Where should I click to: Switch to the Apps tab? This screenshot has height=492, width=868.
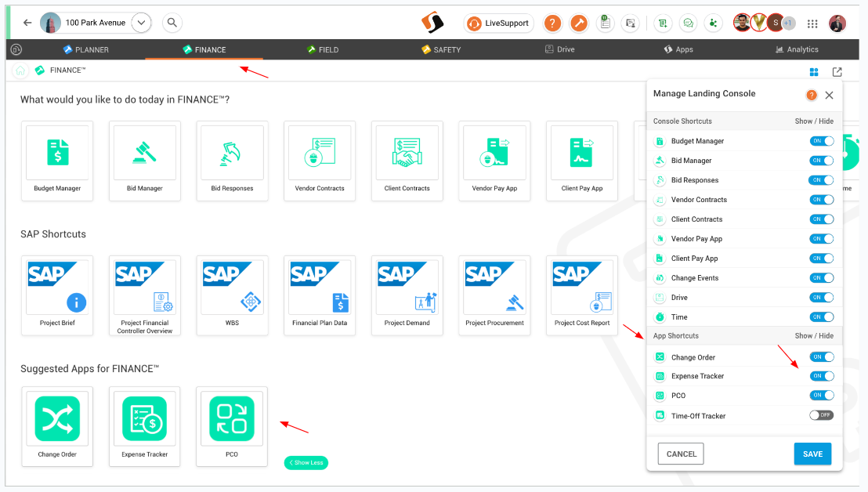[678, 49]
